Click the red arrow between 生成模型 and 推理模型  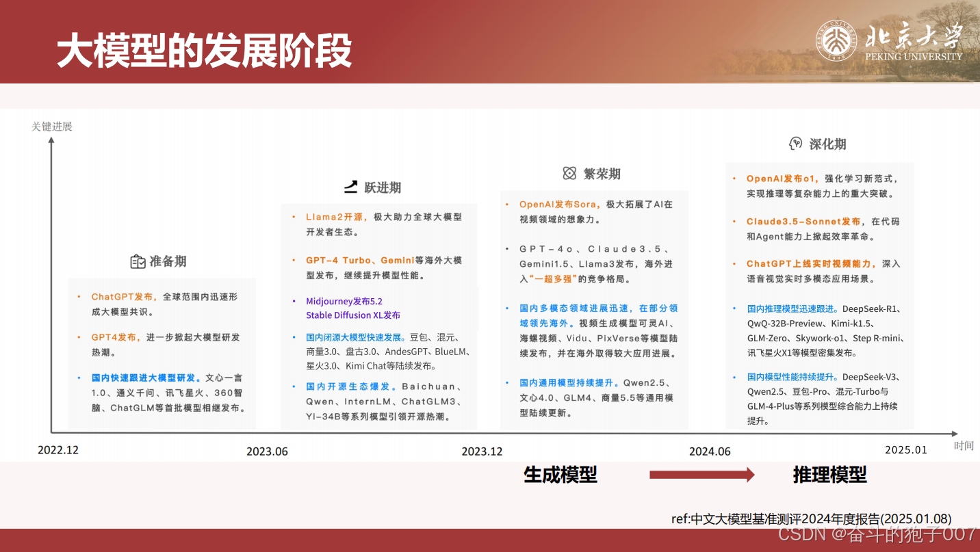[x=701, y=475]
